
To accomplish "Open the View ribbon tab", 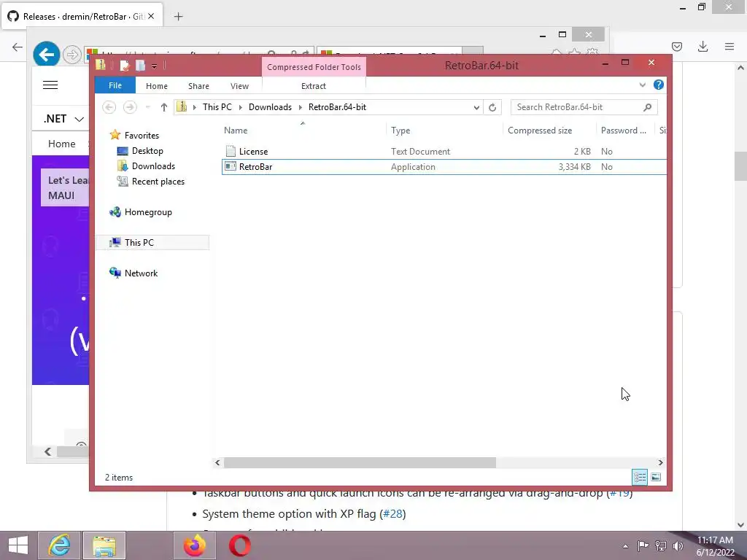I will (x=239, y=86).
